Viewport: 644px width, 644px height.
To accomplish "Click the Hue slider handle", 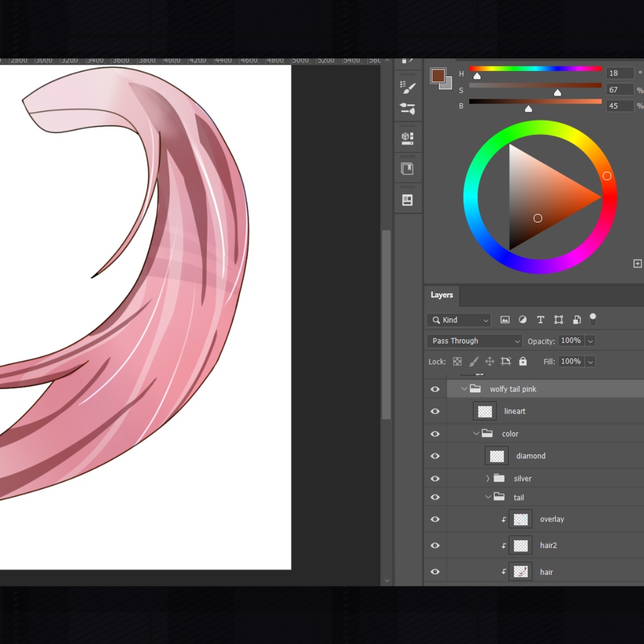I will (477, 76).
